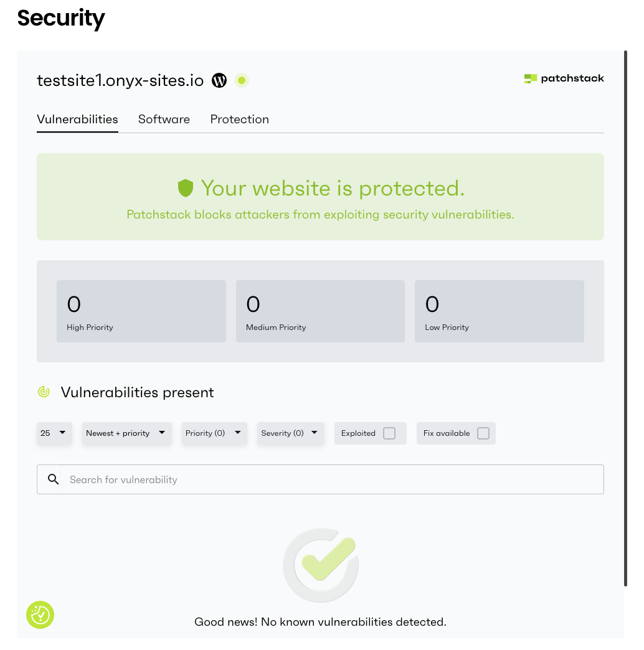Click the WordPress logo icon

219,80
